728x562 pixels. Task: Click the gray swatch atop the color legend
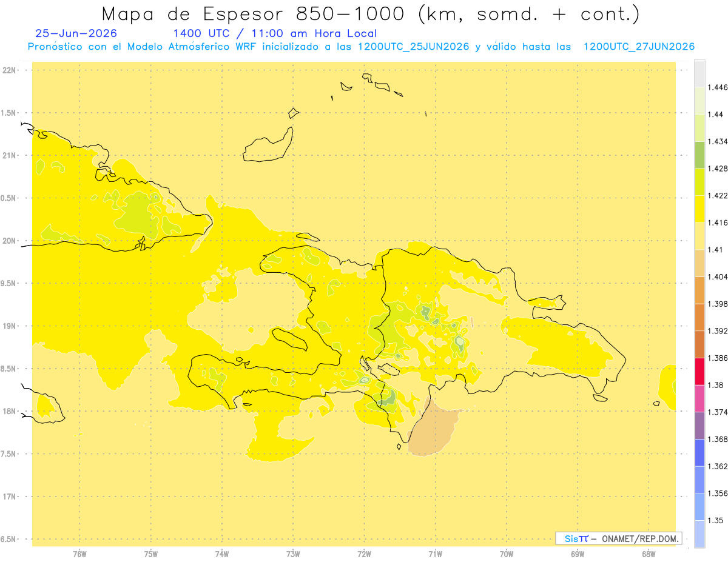point(699,73)
